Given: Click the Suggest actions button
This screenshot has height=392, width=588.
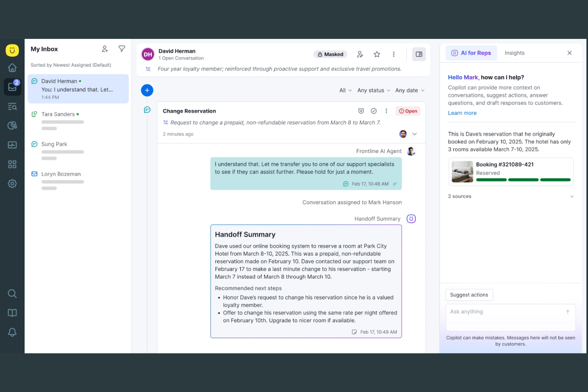Looking at the screenshot, I should point(469,295).
